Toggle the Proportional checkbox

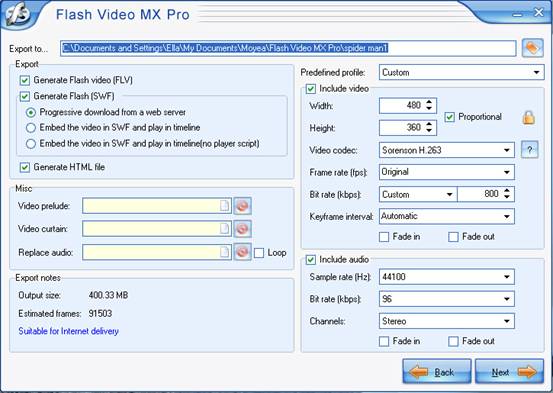[449, 117]
